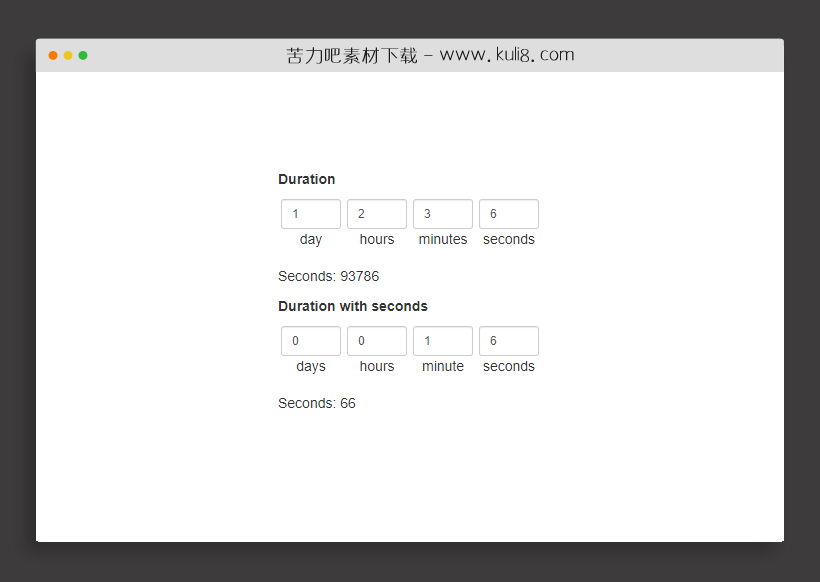Click the singular day label
This screenshot has width=820, height=582.
(310, 240)
